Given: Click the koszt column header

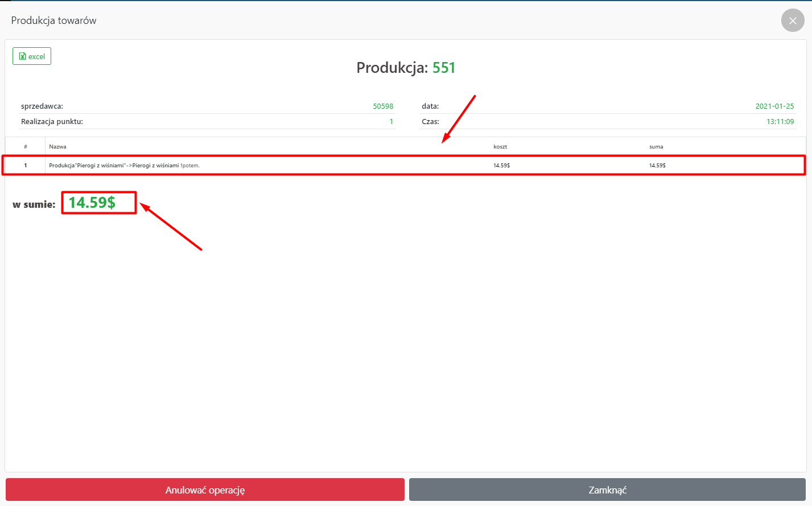Looking at the screenshot, I should click(x=500, y=147).
